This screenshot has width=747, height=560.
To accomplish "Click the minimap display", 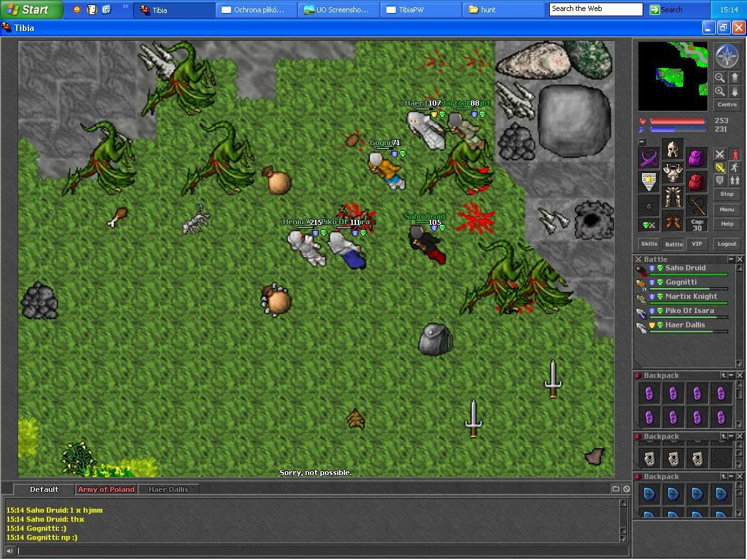I will [x=672, y=76].
